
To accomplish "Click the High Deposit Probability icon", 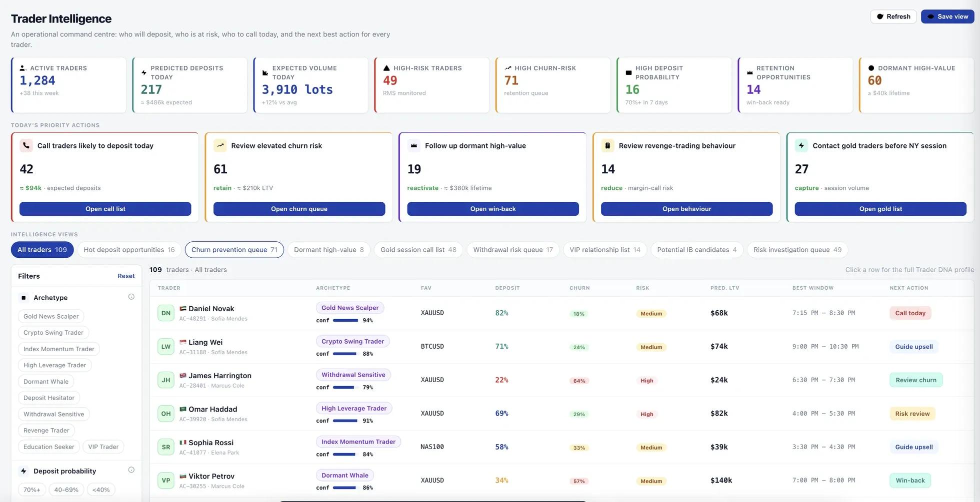I will (628, 72).
